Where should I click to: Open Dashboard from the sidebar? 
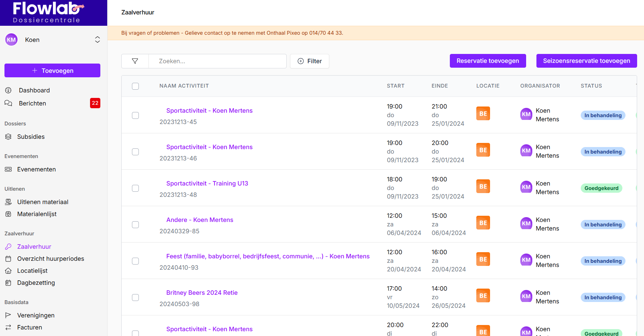pyautogui.click(x=34, y=90)
